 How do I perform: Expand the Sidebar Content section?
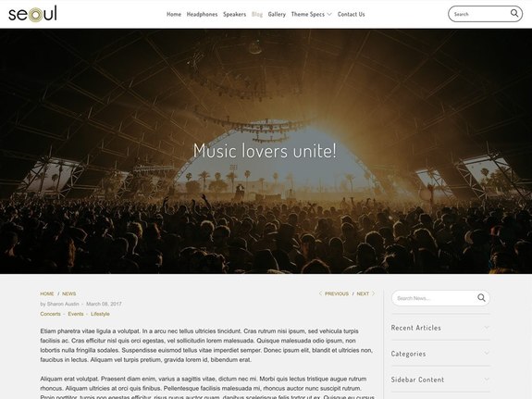point(440,380)
